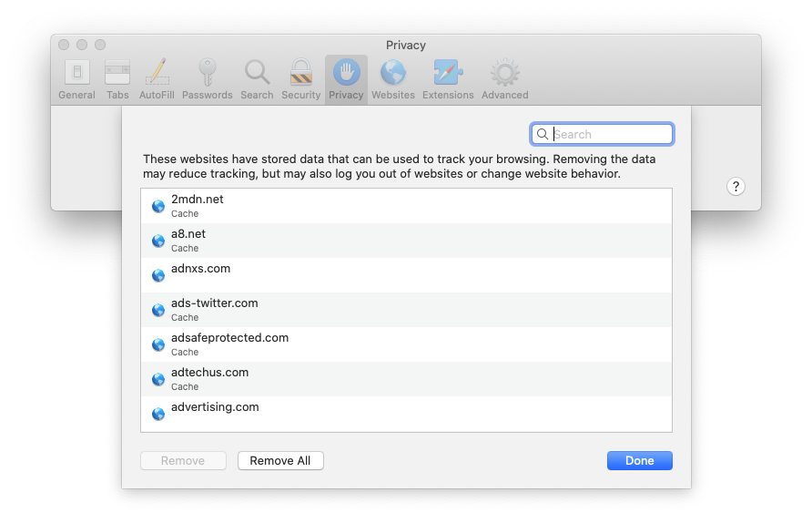Viewport: 812px width, 513px height.
Task: Click the globe icon beside ads-twitter.com
Action: (158, 310)
